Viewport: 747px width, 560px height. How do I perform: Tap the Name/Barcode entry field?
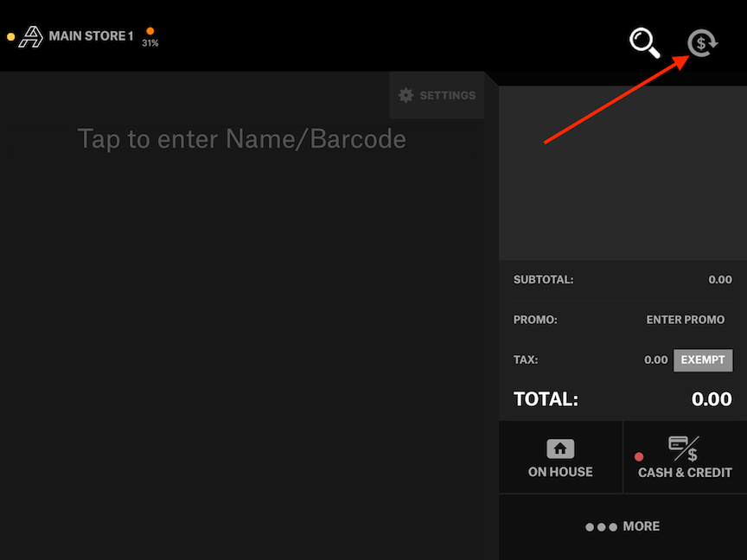coord(241,139)
